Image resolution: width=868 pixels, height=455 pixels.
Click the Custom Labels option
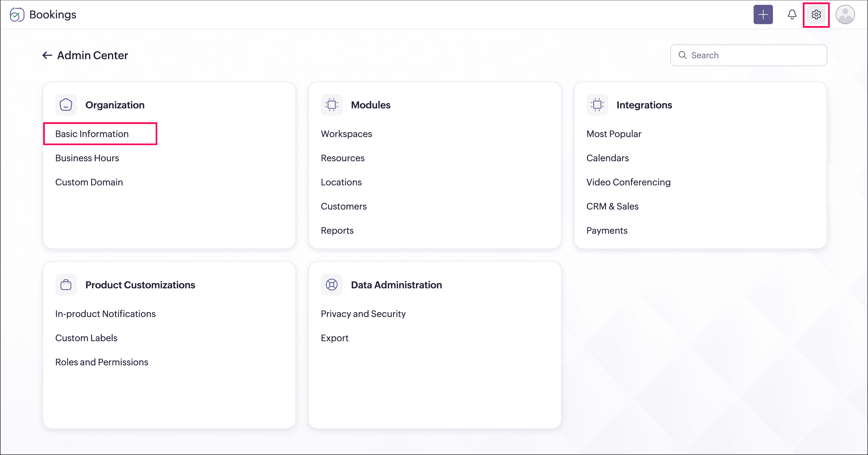point(86,338)
